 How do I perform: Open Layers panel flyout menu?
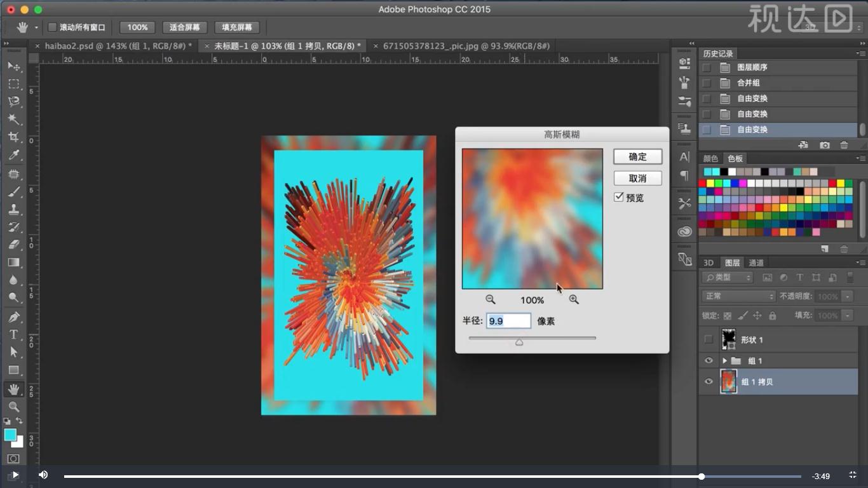tap(860, 262)
